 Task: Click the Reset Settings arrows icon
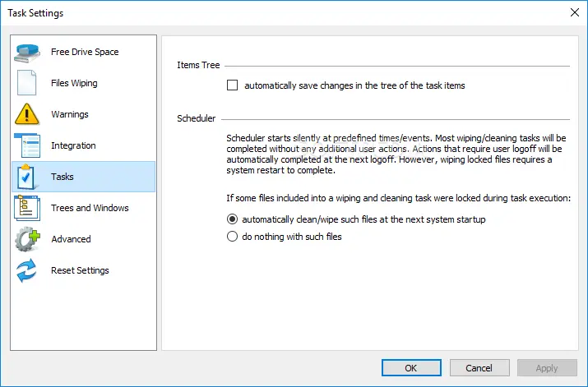tap(26, 270)
